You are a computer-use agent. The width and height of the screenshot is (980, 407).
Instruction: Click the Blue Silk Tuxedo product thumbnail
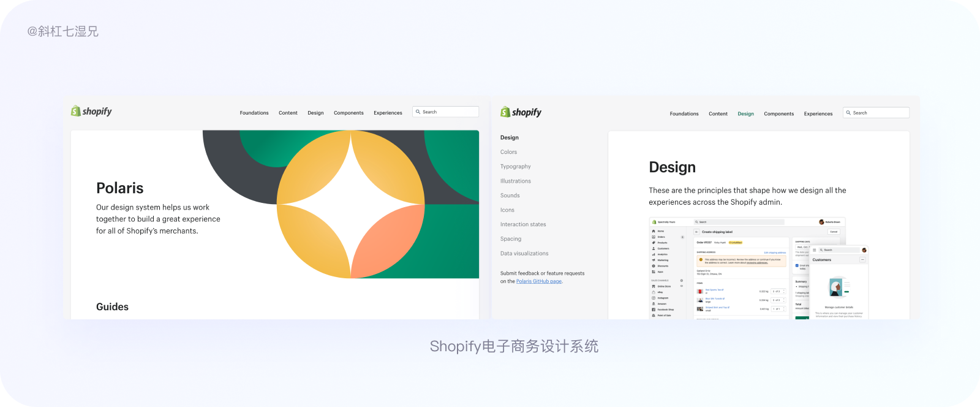coord(699,300)
